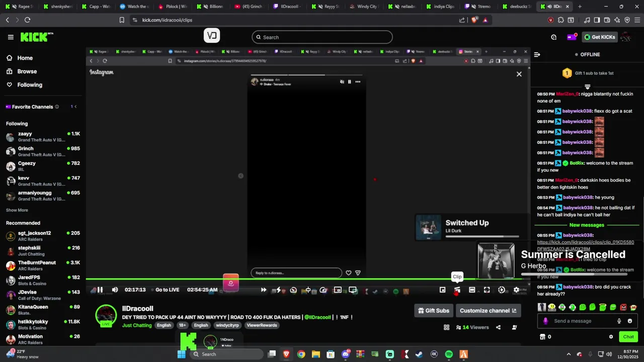The height and width of the screenshot is (362, 644).
Task: Click the fast-forward icon in player bar
Action: click(263, 290)
